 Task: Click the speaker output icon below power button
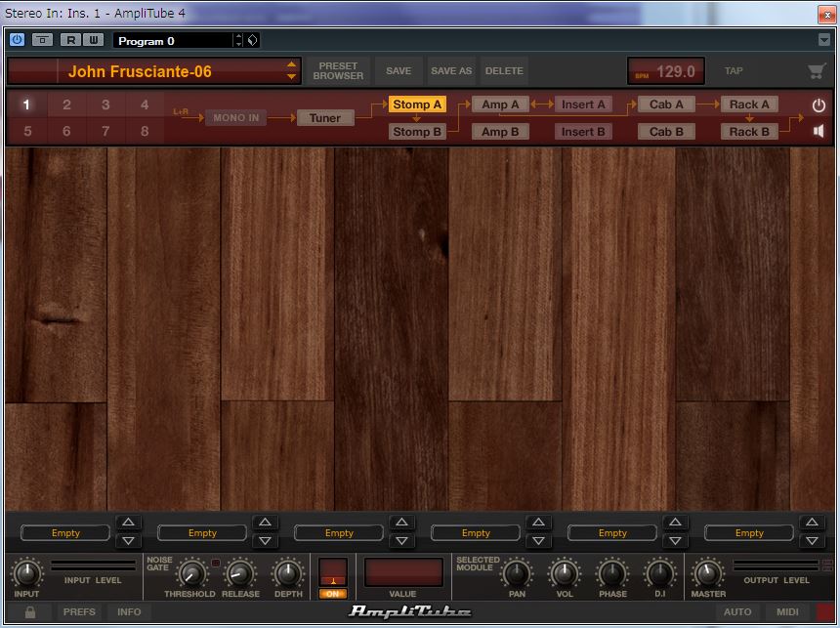[818, 129]
